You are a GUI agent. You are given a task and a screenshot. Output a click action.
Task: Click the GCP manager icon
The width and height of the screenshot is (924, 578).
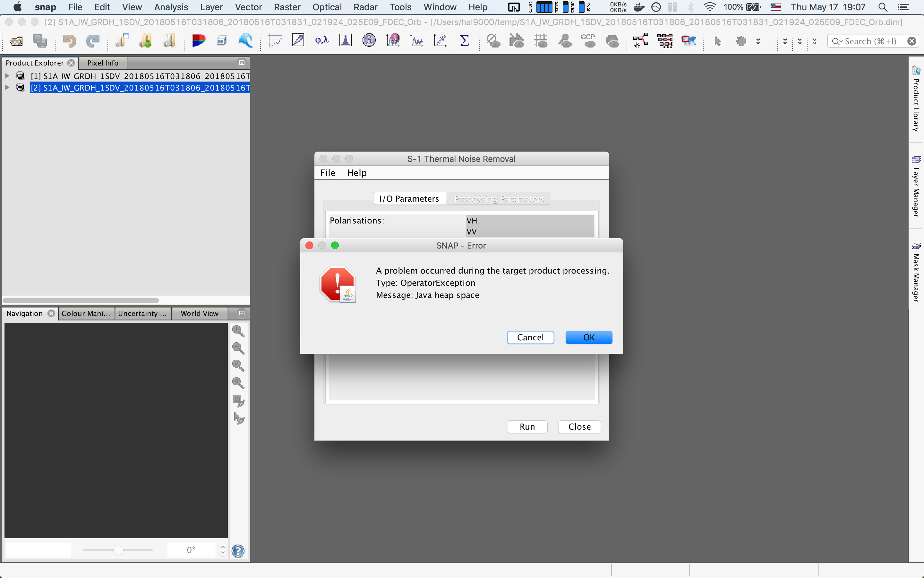[588, 40]
